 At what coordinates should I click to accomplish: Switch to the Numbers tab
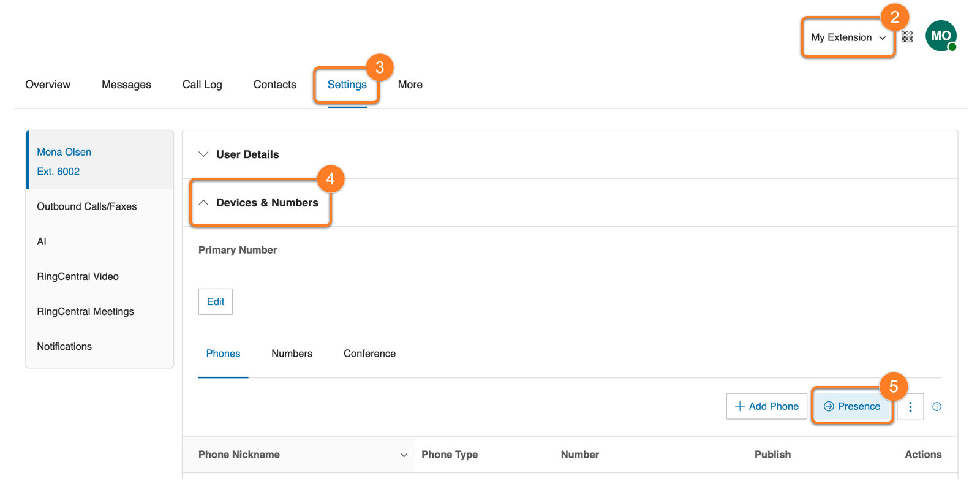[292, 354]
